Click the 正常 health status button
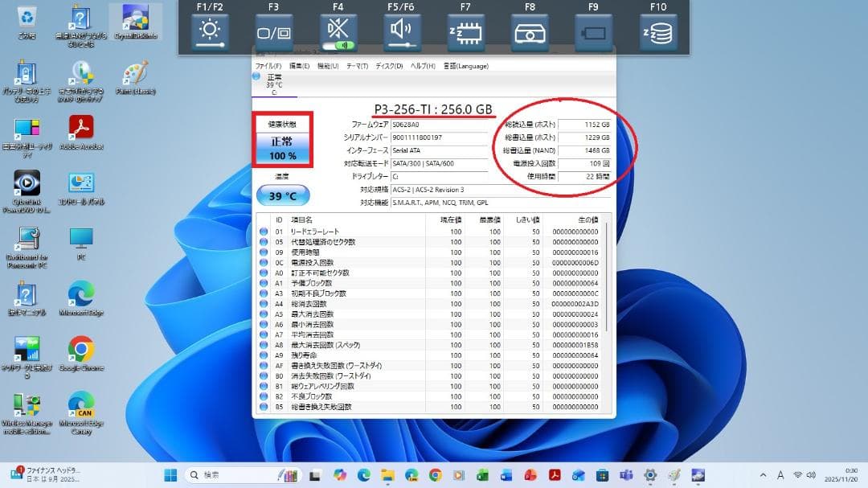 point(283,149)
